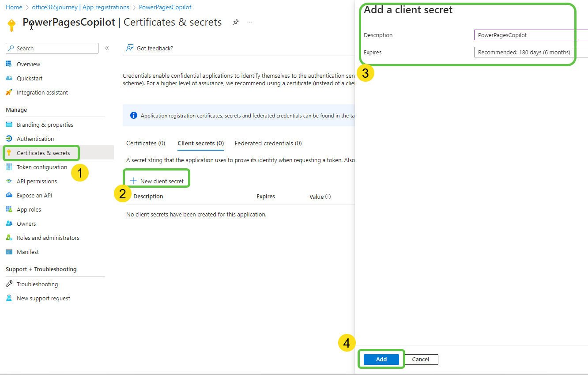588x375 pixels.
Task: Click the info icon next to Value
Action: tap(328, 197)
